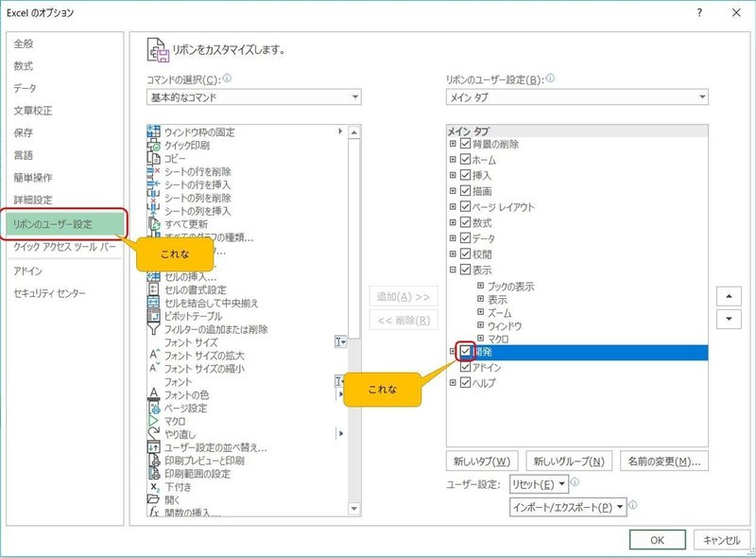Viewport: 756px width, 558px height.
Task: Select the シートの列を削除 icon
Action: pyautogui.click(x=153, y=198)
